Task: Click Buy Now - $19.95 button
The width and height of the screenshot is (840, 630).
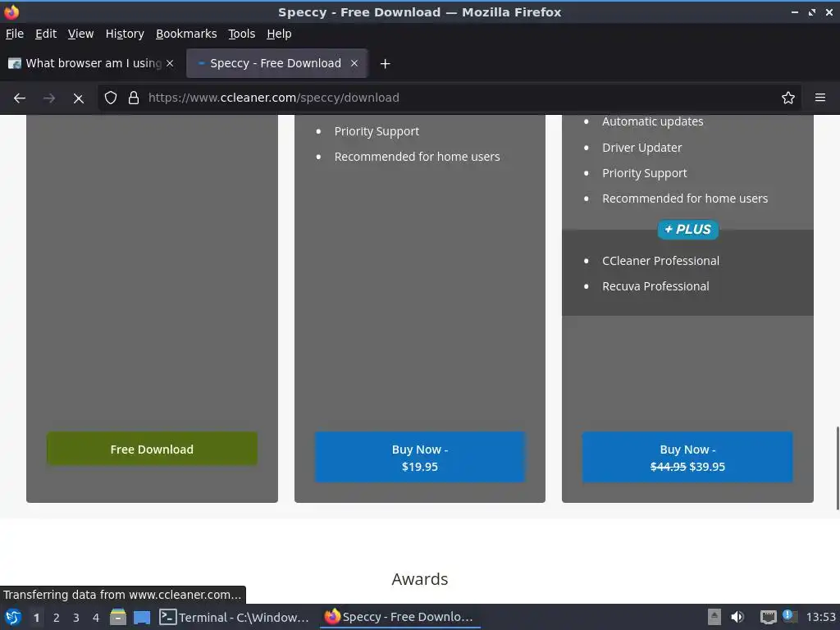Action: point(419,458)
